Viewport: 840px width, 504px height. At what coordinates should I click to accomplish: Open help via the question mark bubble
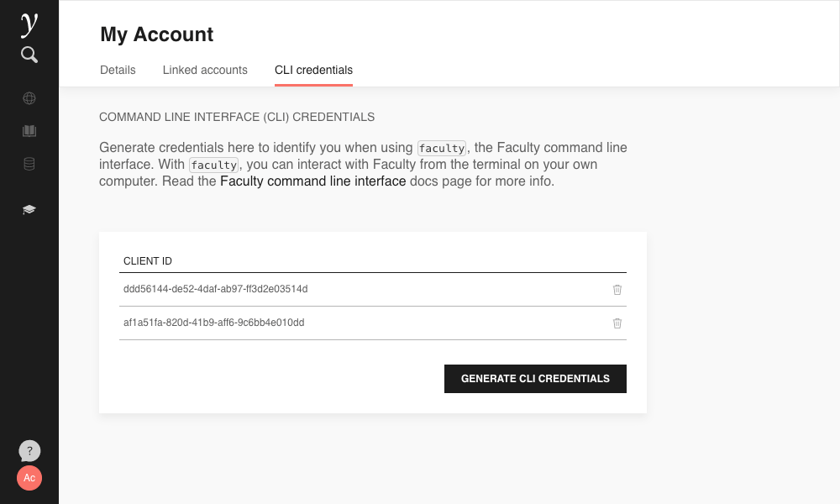[x=29, y=451]
